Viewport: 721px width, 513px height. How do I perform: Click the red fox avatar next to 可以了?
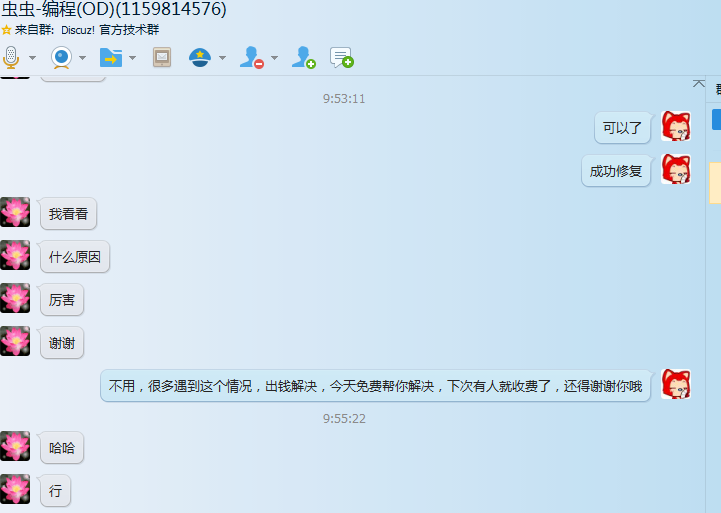coord(676,126)
